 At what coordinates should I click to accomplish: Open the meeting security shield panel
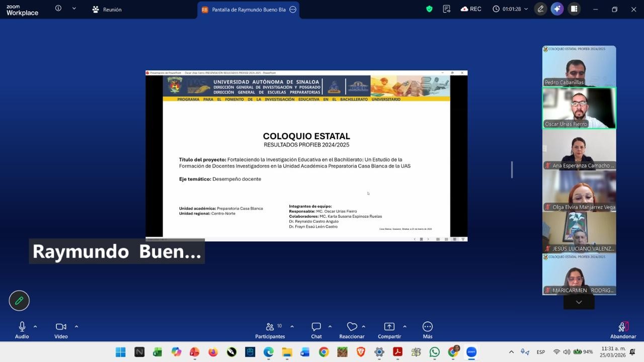coord(429,9)
